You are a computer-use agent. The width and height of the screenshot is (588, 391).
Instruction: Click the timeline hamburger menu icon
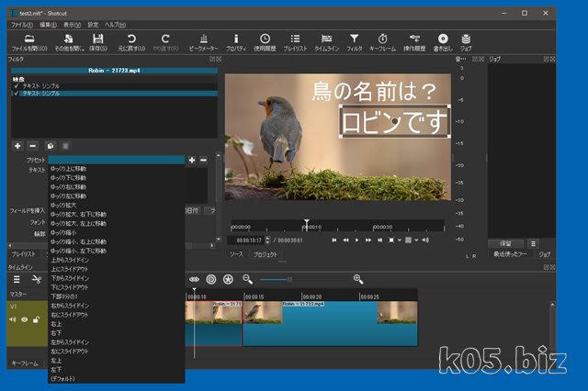(x=17, y=279)
